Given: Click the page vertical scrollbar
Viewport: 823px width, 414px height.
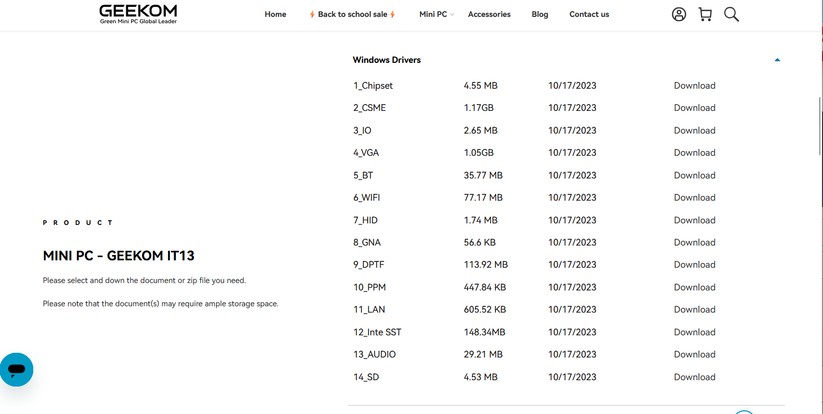Looking at the screenshot, I should pos(820,126).
